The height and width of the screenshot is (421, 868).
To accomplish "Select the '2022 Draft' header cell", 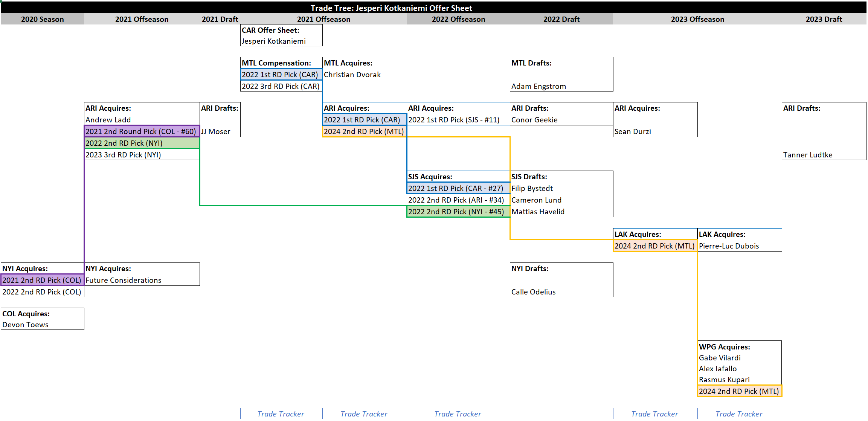I will tap(561, 19).
